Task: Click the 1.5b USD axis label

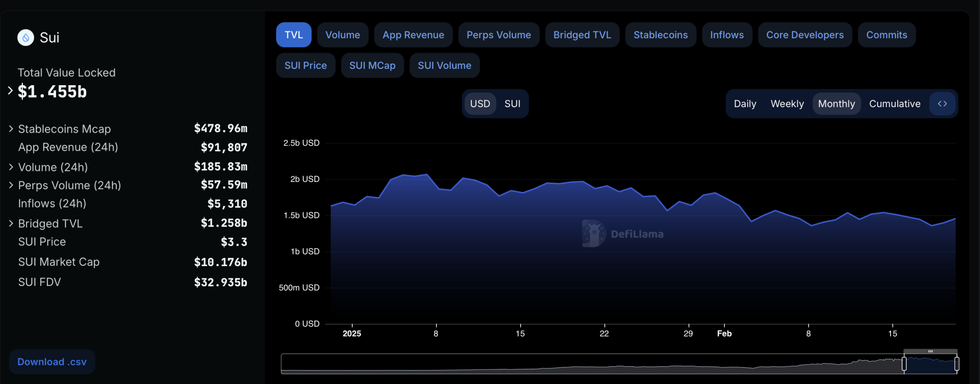Action: point(301,215)
